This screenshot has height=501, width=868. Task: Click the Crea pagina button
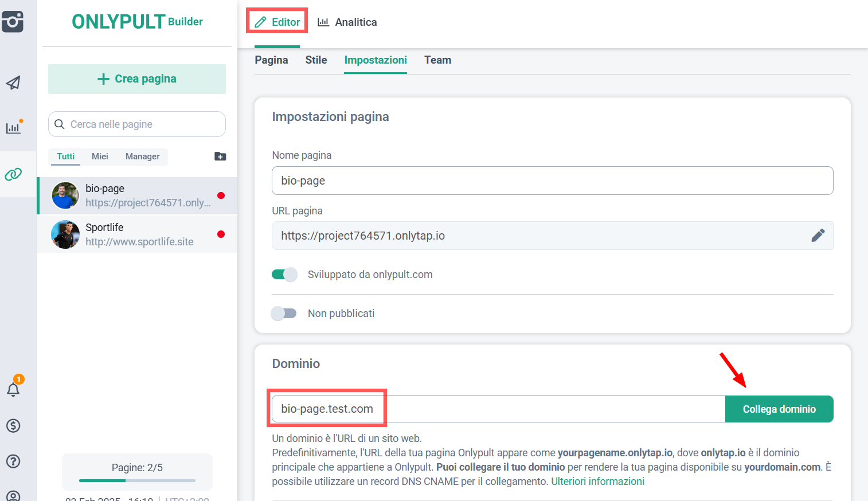point(137,79)
